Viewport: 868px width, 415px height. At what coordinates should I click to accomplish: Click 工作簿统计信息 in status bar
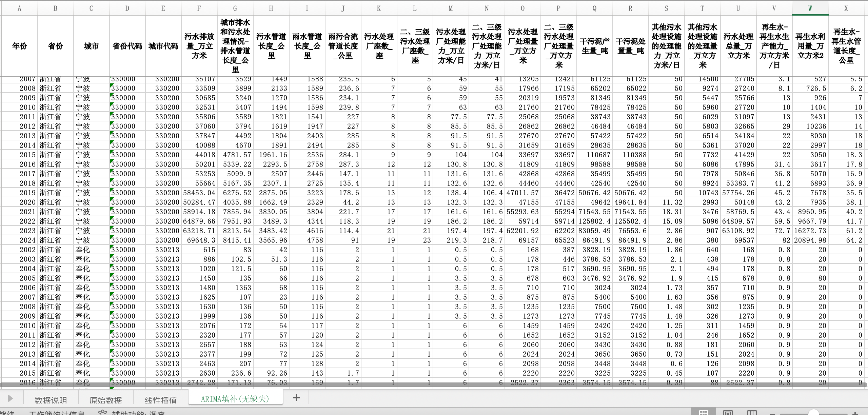coord(57,414)
